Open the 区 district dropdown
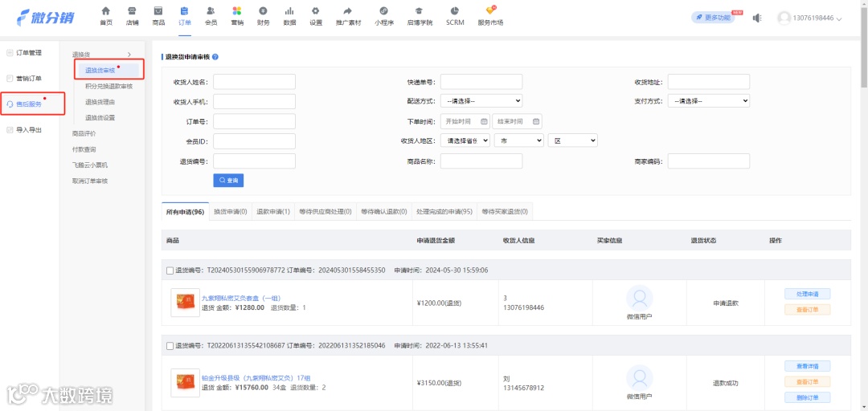This screenshot has height=411, width=868. pos(572,141)
